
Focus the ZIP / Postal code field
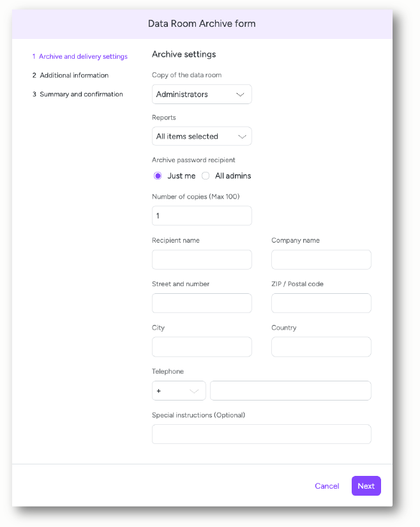321,303
